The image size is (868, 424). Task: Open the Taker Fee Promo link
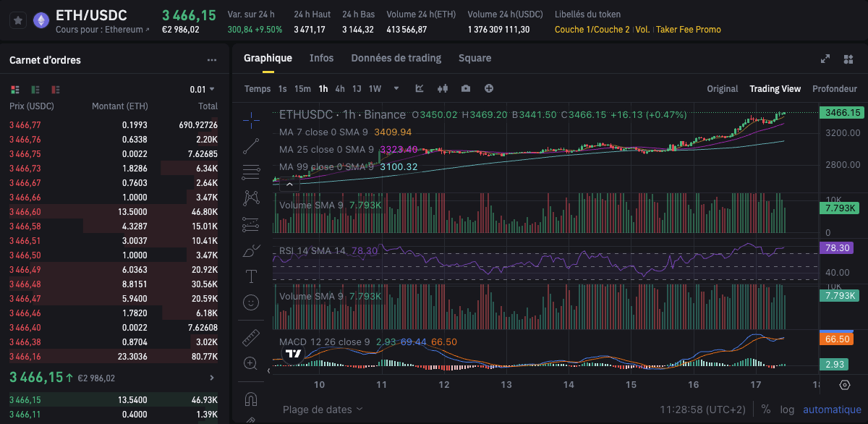(689, 30)
